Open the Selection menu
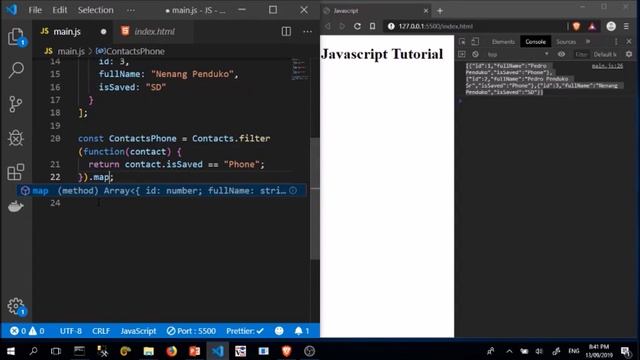 point(96,10)
